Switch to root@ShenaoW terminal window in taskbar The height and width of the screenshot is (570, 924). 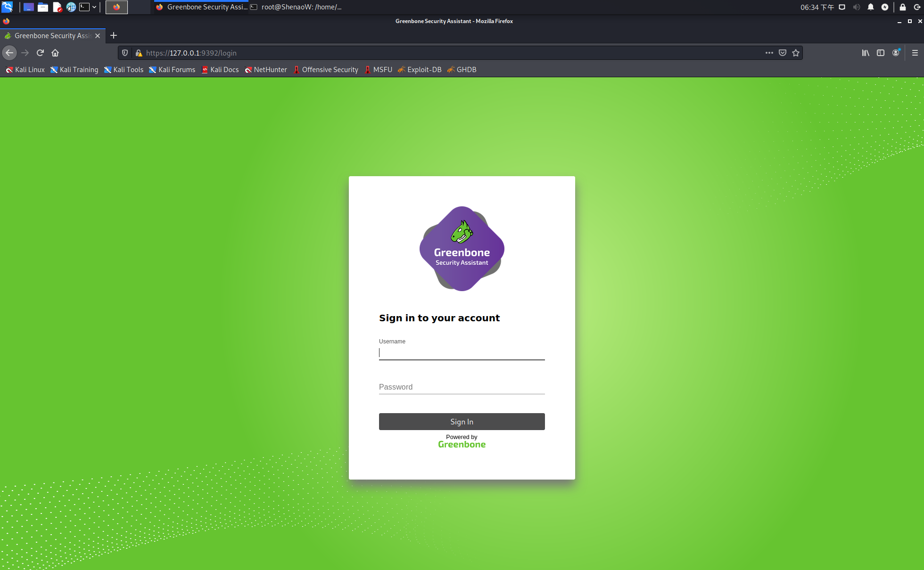tap(296, 7)
